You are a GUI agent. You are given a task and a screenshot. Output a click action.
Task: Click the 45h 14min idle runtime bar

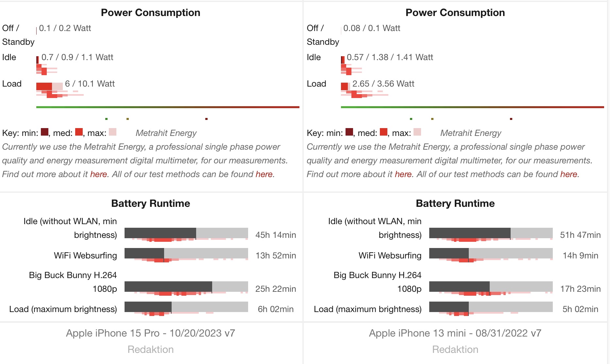click(186, 233)
